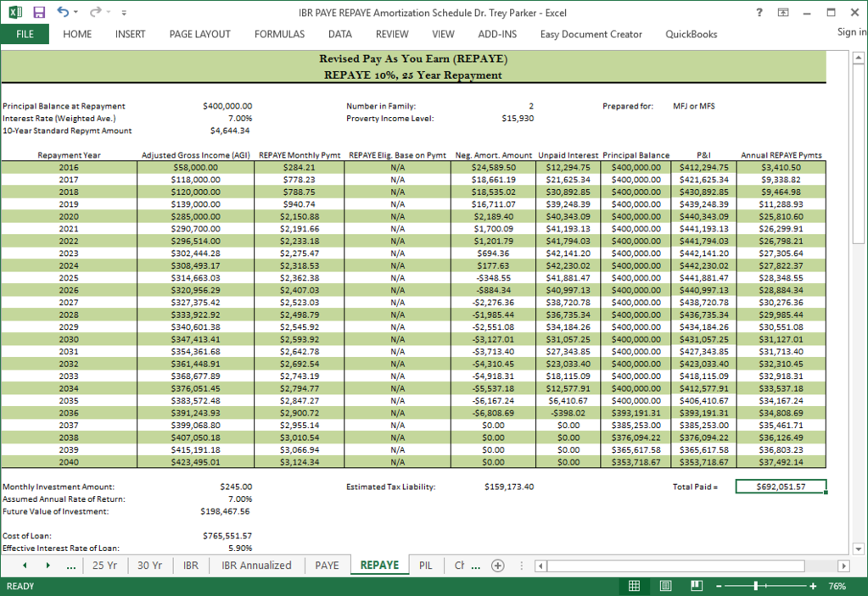Undo the last action
868x596 pixels.
[x=62, y=12]
